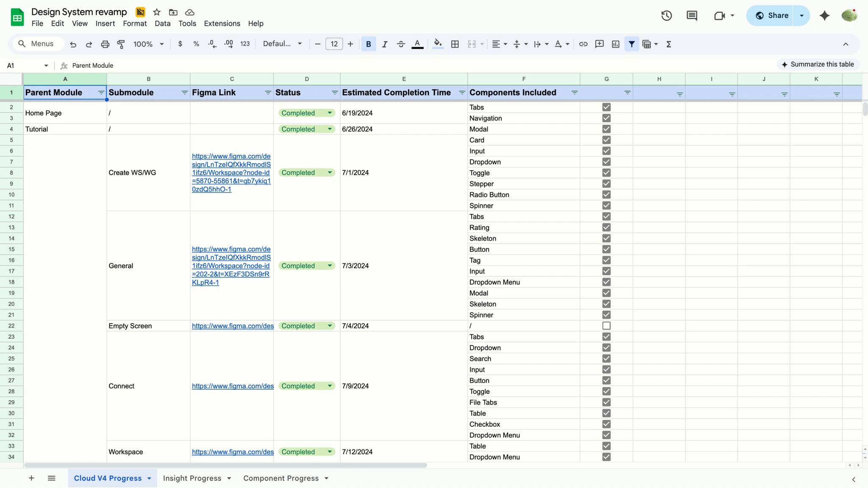Toggle the Rating row checkbox
The height and width of the screenshot is (488, 868).
606,227
